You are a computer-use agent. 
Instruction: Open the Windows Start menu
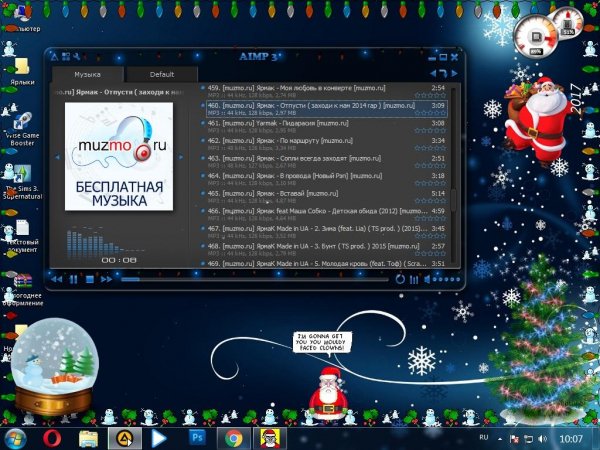(x=15, y=439)
